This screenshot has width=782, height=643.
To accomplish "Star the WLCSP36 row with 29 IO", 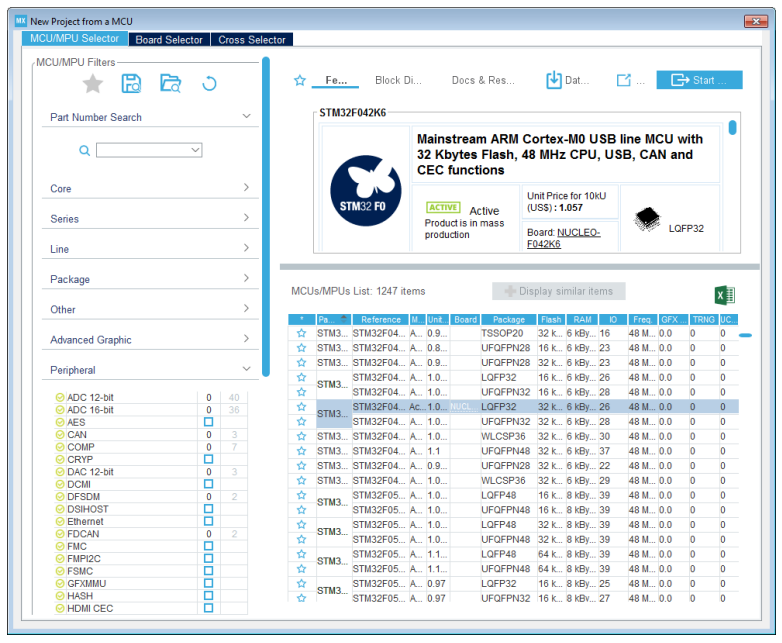I will click(x=301, y=480).
